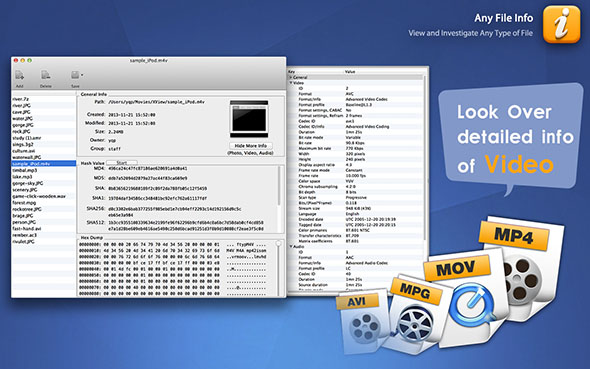Click the Add file toolbar icon
Image resolution: width=590 pixels, height=369 pixels.
[x=20, y=76]
